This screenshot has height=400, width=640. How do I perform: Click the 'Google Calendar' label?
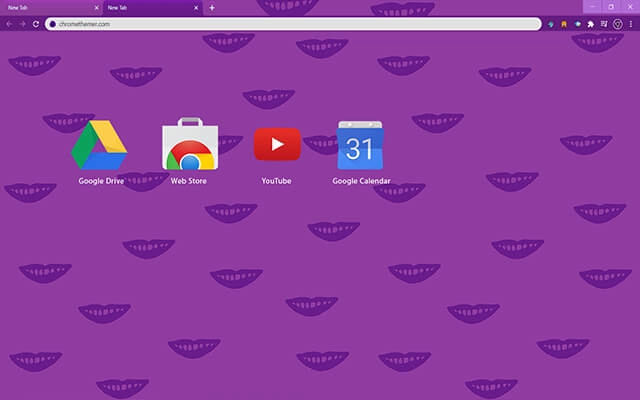(x=361, y=181)
